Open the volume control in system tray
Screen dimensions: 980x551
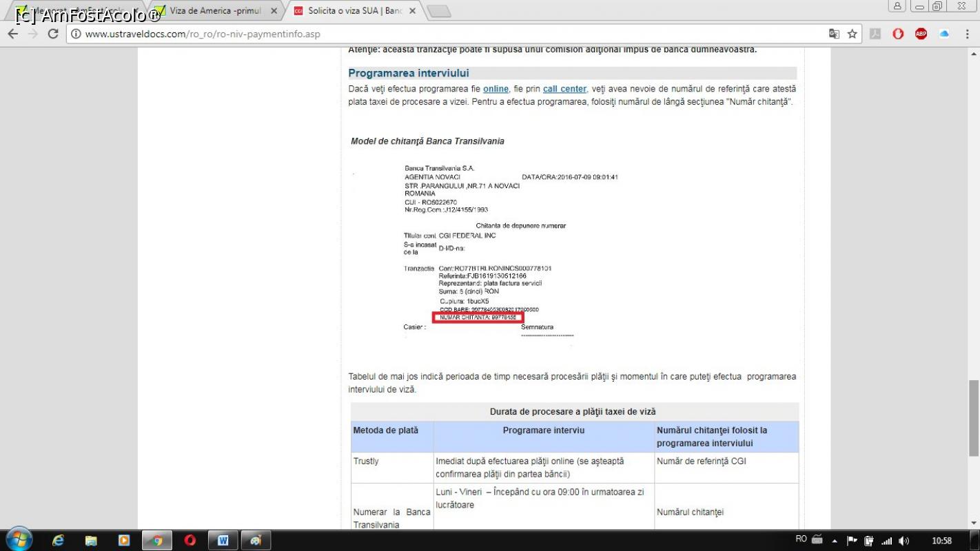pyautogui.click(x=904, y=541)
